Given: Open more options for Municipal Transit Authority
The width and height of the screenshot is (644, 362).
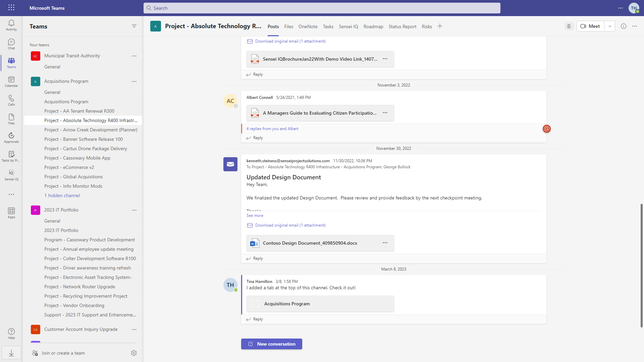Looking at the screenshot, I should click(x=134, y=56).
